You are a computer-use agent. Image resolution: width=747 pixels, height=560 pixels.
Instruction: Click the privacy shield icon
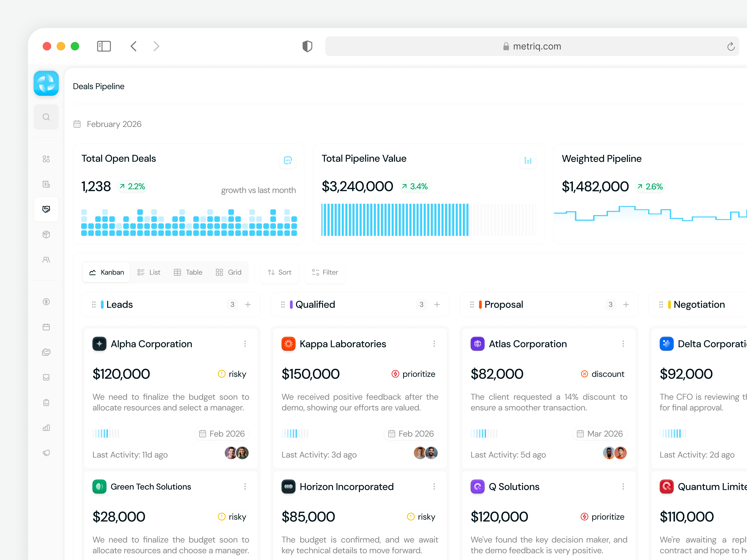tap(307, 46)
